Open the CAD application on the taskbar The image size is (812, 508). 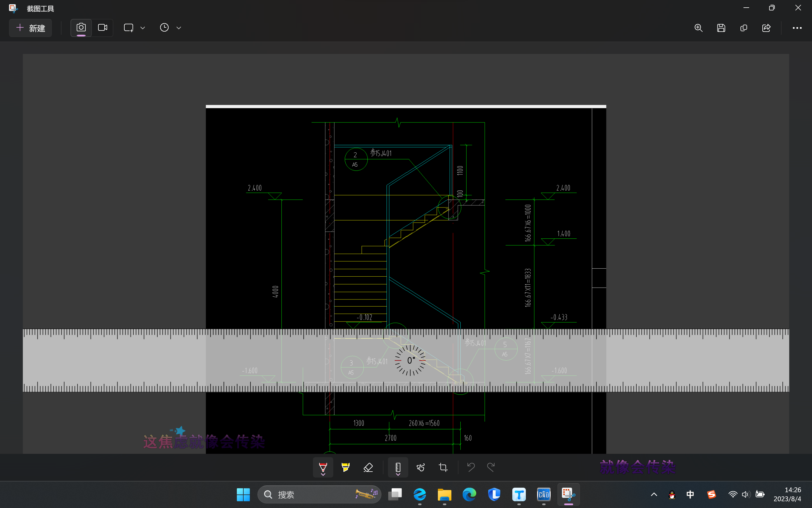click(x=544, y=494)
